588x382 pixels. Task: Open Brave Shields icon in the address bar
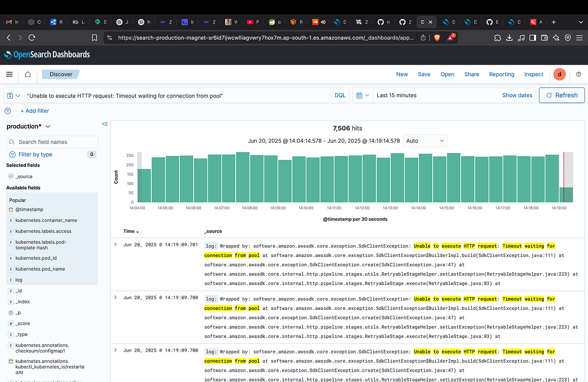pyautogui.click(x=436, y=37)
